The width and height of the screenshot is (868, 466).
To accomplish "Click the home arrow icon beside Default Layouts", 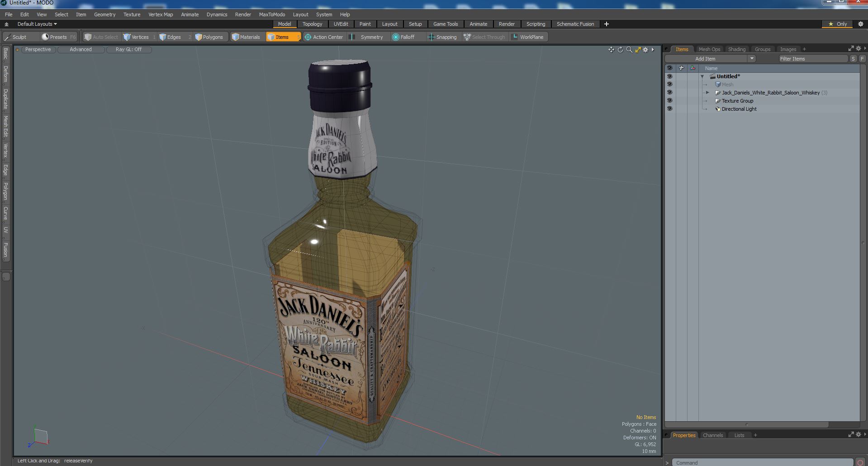I will coord(6,24).
